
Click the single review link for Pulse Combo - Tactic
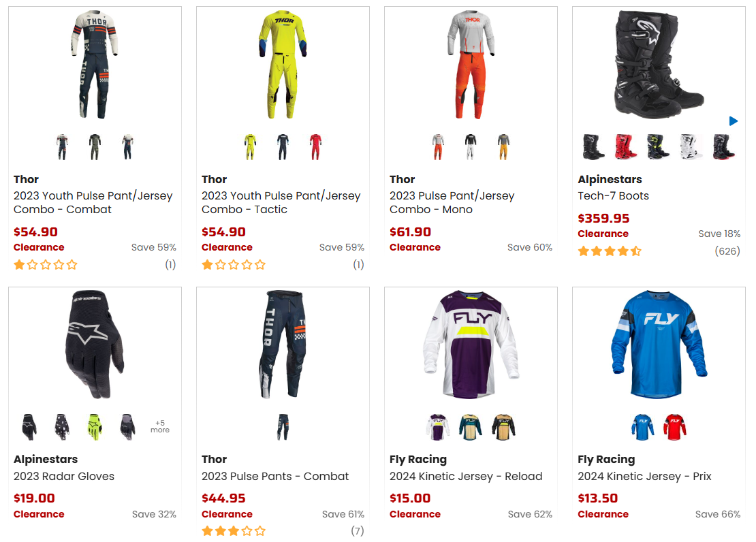359,265
